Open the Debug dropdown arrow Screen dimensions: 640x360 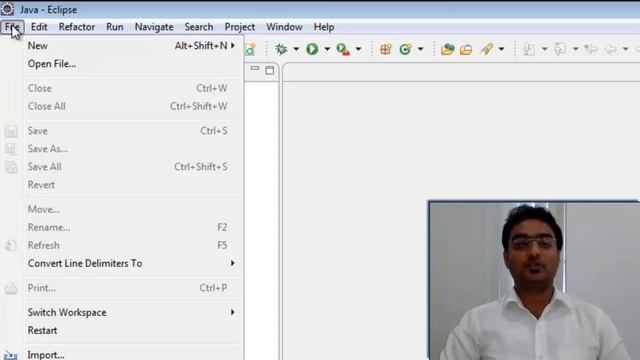tap(296, 49)
